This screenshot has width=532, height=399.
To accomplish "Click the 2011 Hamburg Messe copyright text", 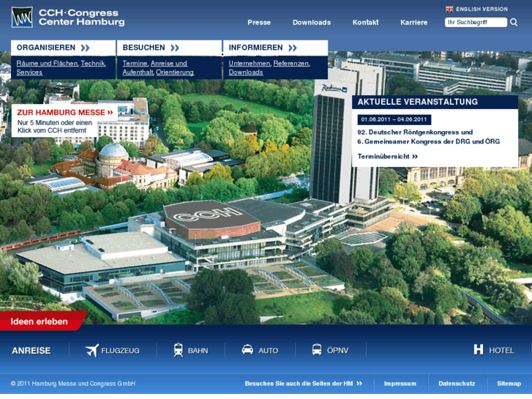I will pos(73,384).
